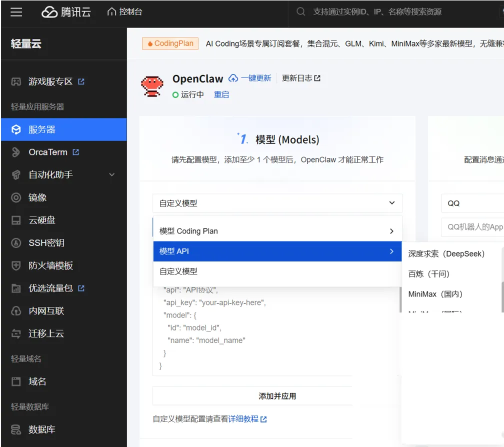The width and height of the screenshot is (504, 447).
Task: Click the 游戏服专区 gamepad icon
Action: coord(16,81)
